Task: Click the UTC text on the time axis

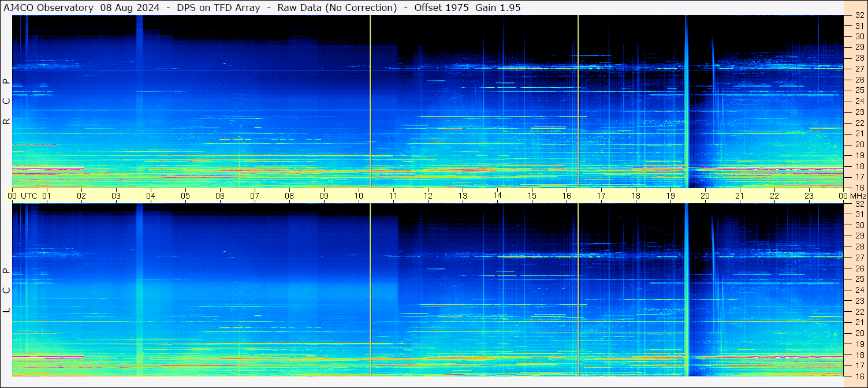Action: (x=29, y=196)
